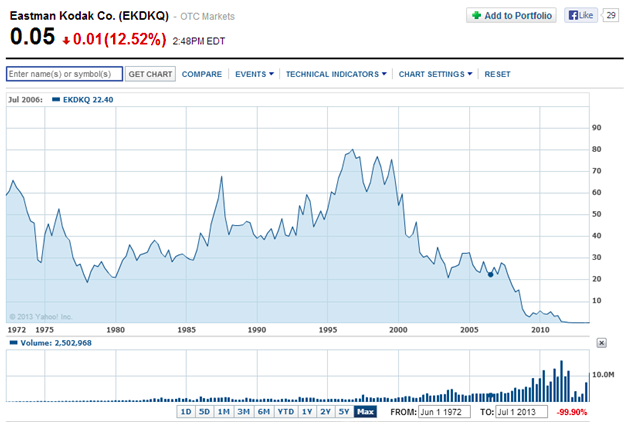The image size is (628, 424).
Task: Click the 10.0M volume axis label
Action: 603,375
